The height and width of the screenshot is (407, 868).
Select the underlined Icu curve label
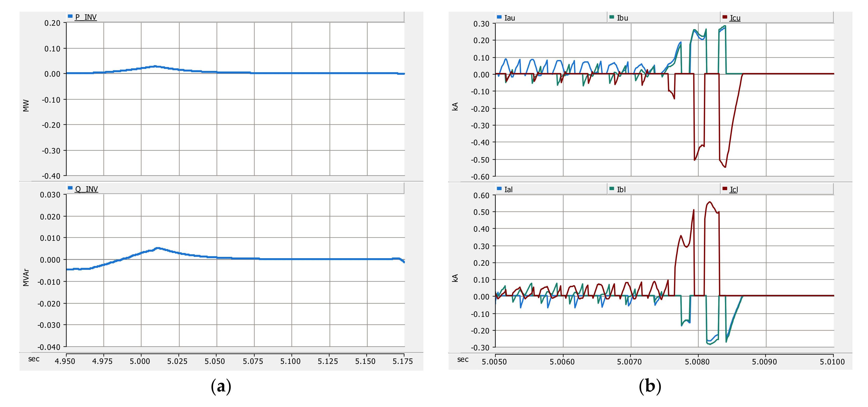click(x=735, y=18)
